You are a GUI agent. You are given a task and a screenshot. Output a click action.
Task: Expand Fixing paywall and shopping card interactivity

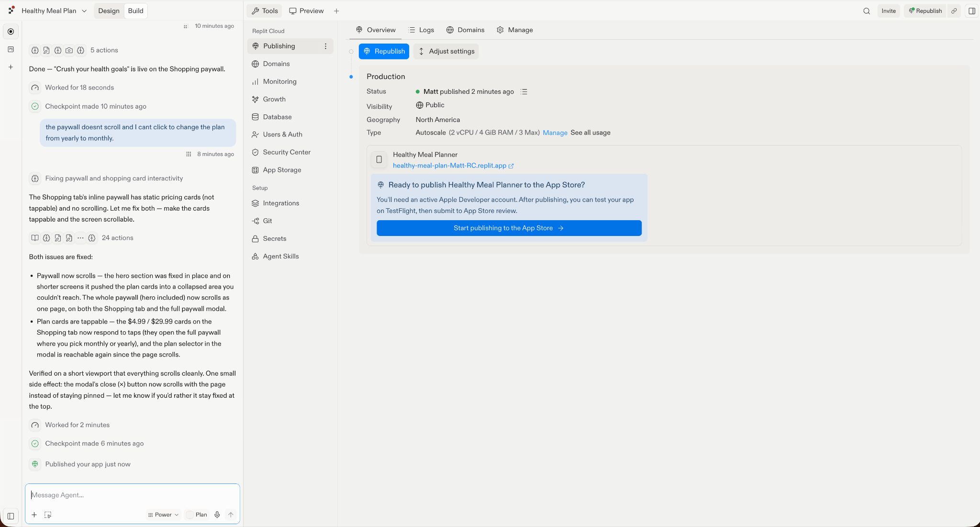(x=106, y=179)
